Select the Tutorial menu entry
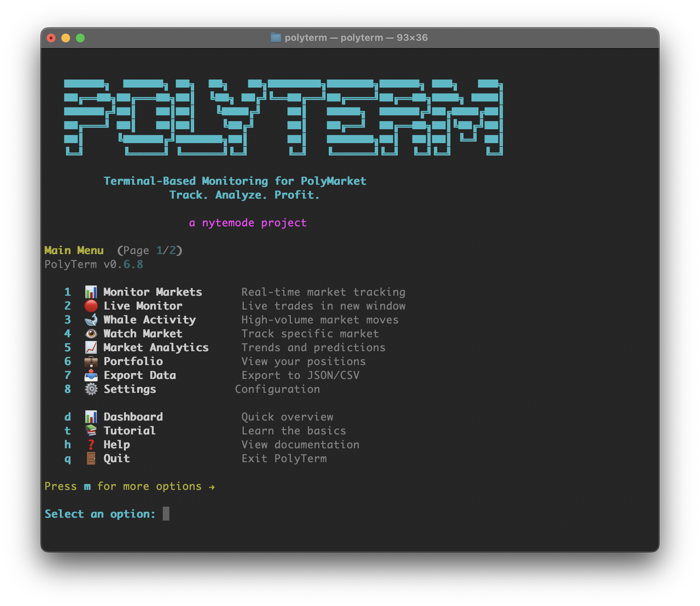700x606 pixels. click(x=130, y=431)
